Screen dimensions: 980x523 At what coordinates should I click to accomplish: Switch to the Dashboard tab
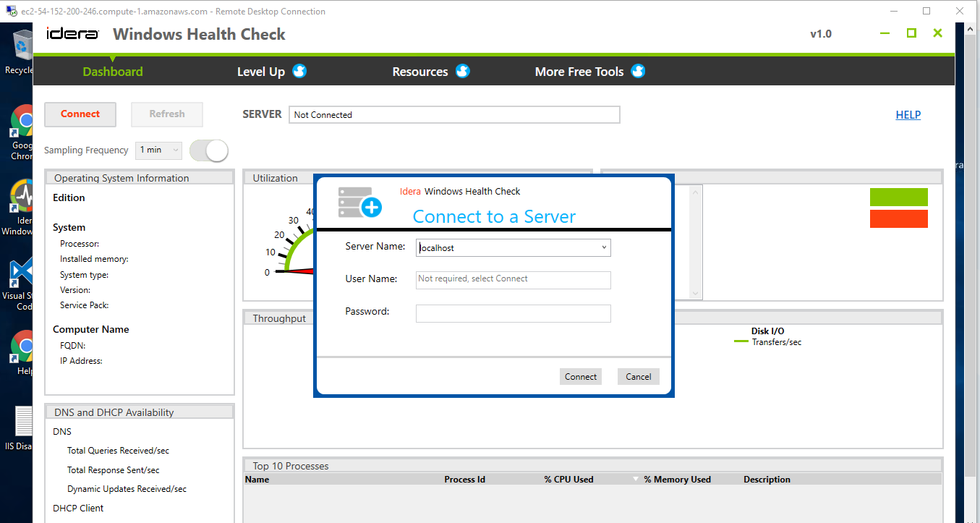tap(113, 72)
